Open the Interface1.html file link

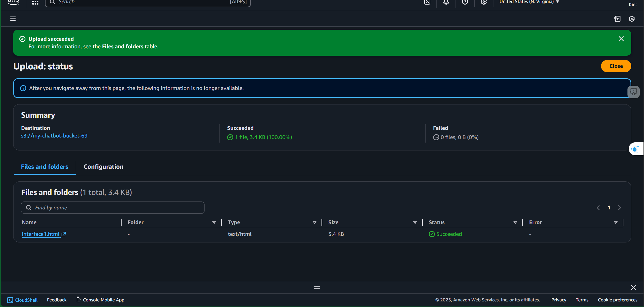click(x=41, y=234)
